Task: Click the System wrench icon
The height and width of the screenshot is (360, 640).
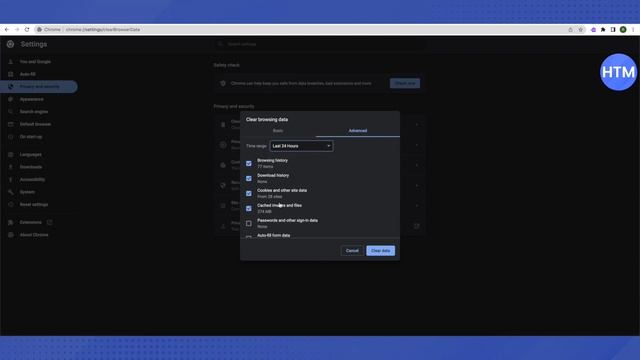Action: [11, 192]
